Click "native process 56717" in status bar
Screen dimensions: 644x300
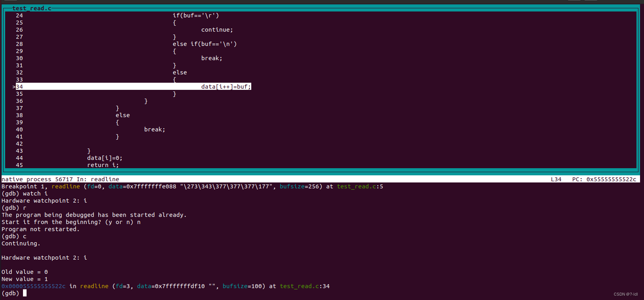pos(37,179)
